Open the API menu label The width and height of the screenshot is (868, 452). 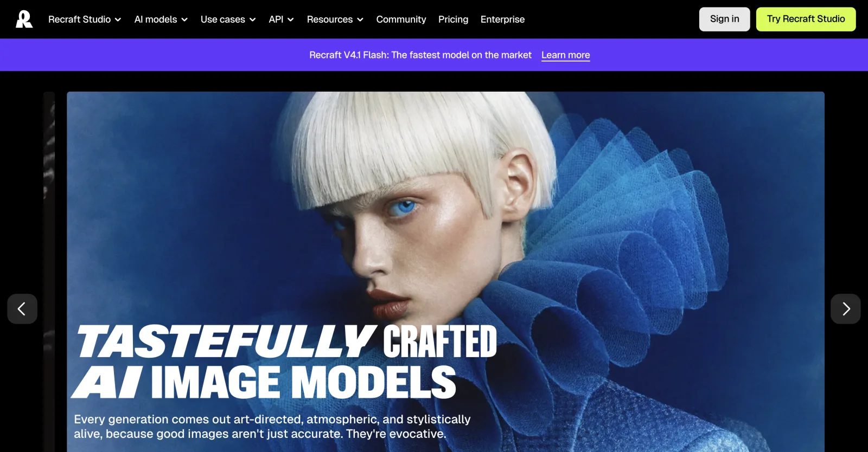pos(276,20)
